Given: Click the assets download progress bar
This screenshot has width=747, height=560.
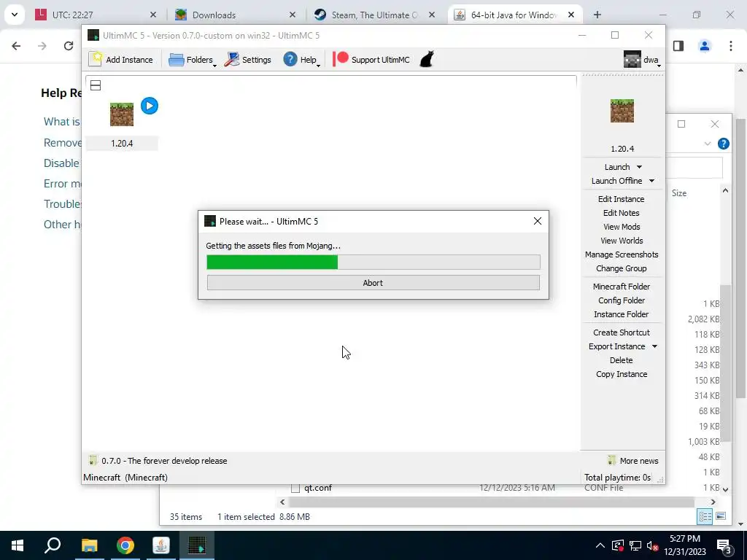Looking at the screenshot, I should [373, 262].
